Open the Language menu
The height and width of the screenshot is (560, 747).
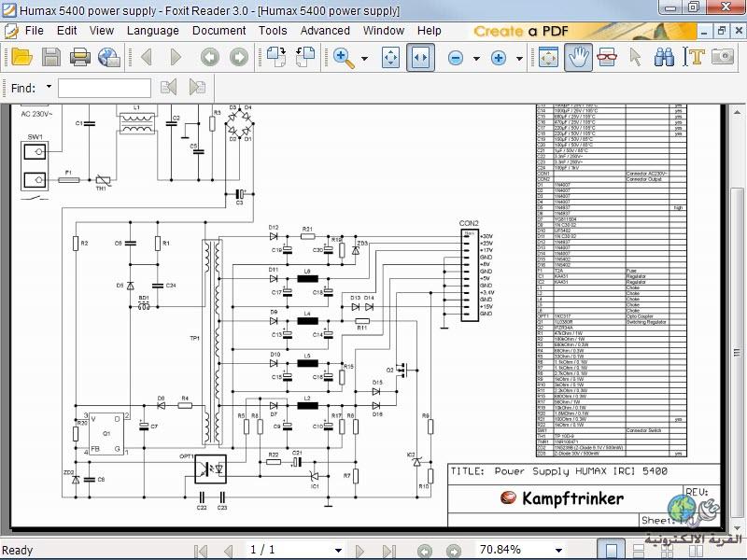pos(153,31)
